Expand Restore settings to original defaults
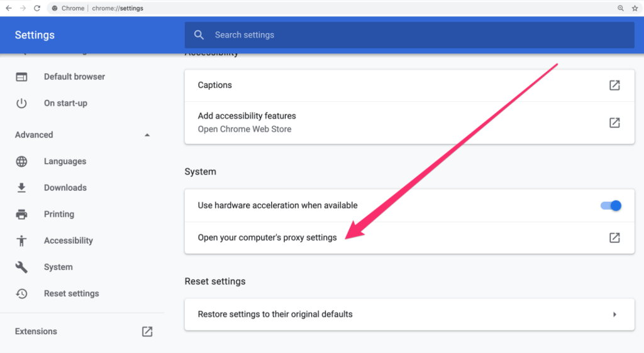 [614, 314]
